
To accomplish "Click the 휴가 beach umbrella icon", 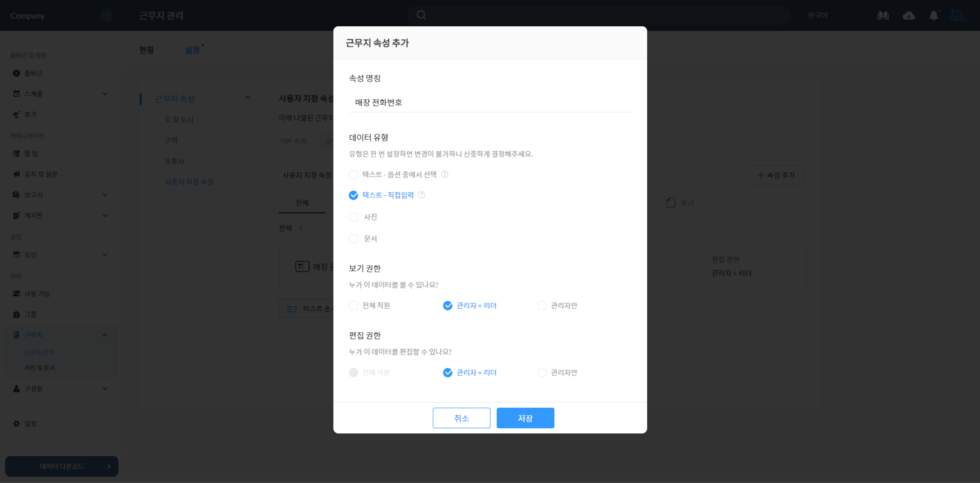I will tap(16, 115).
